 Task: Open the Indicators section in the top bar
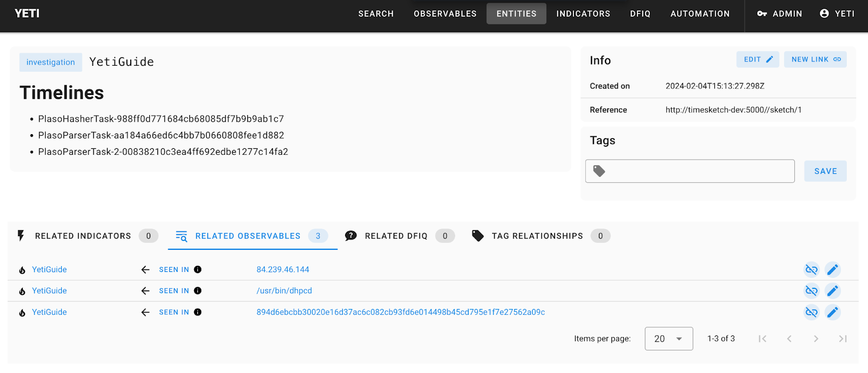click(x=583, y=14)
